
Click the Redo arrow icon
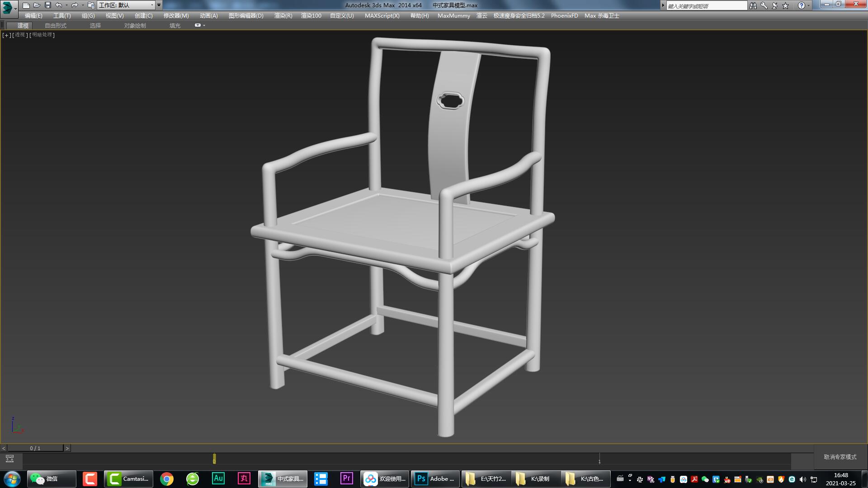pyautogui.click(x=75, y=5)
